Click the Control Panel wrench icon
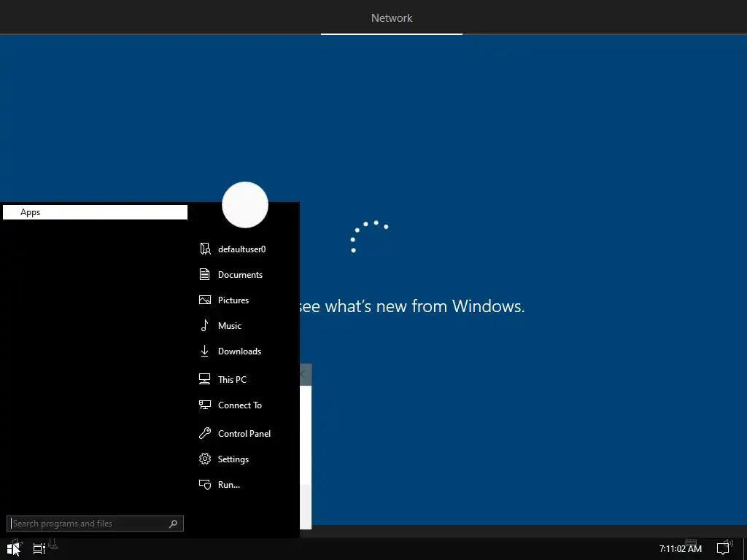This screenshot has width=747, height=560. (x=205, y=433)
